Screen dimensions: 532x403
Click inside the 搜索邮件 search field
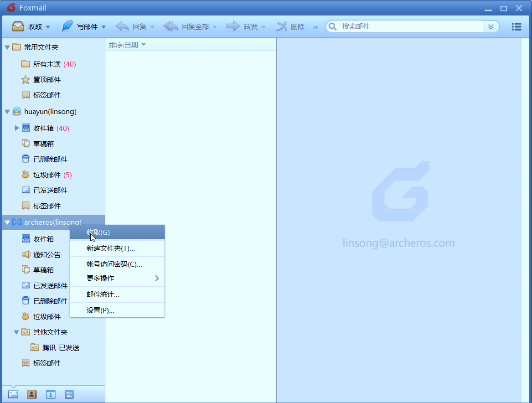click(406, 26)
